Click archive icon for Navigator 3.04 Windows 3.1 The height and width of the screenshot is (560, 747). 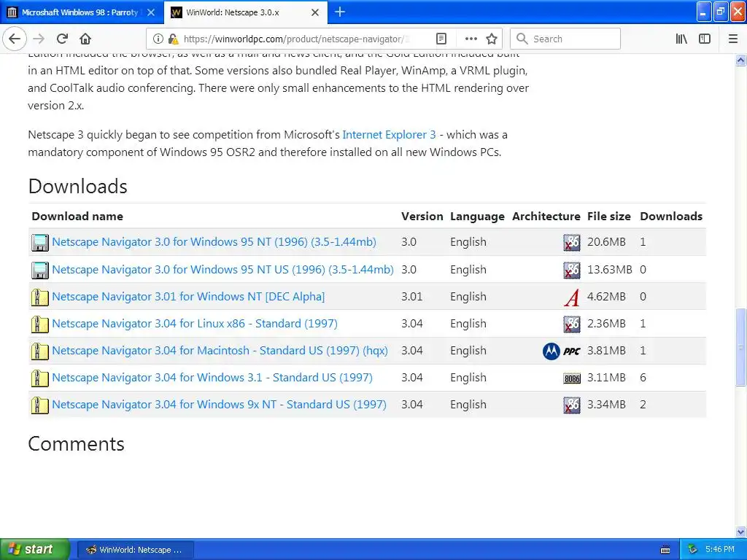point(40,378)
